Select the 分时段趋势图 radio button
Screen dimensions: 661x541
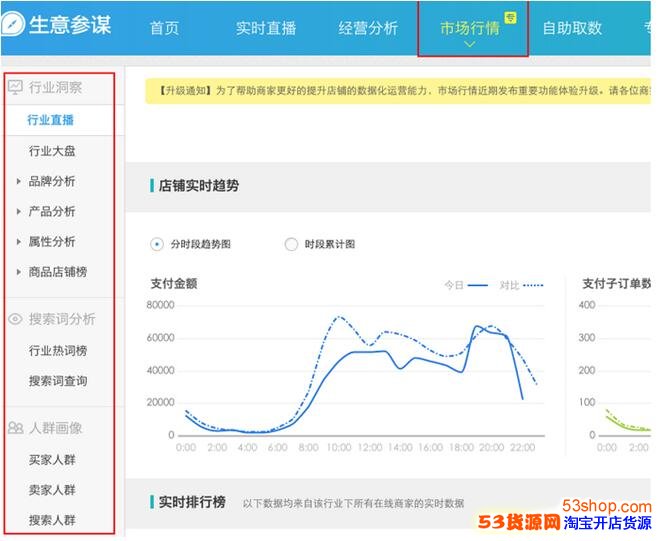(x=157, y=244)
